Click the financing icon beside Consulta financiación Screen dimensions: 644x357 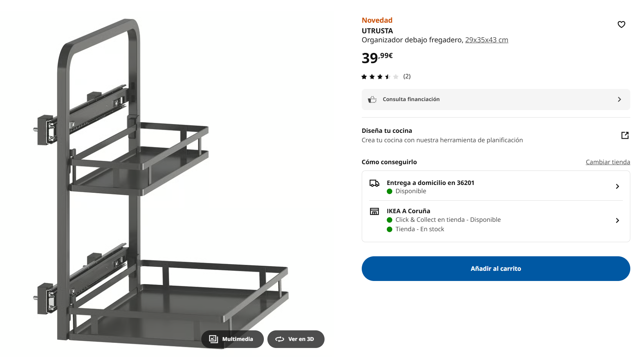[372, 100]
